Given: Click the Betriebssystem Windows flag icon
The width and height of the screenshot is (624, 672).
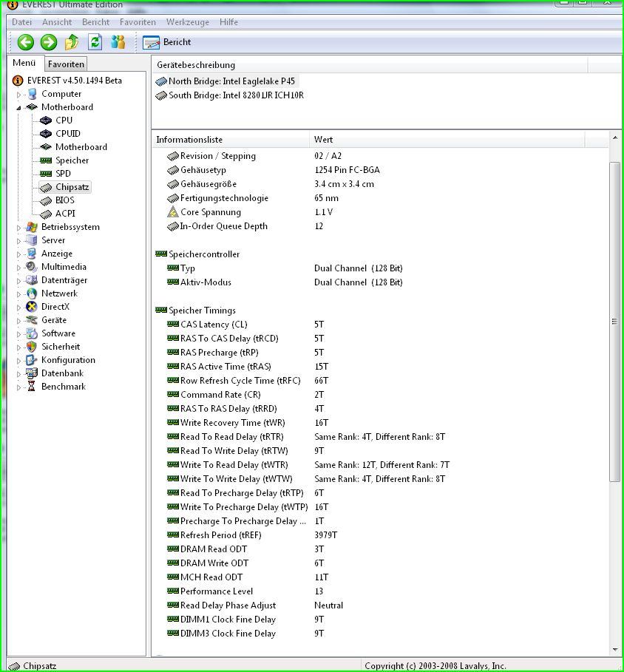Looking at the screenshot, I should pyautogui.click(x=31, y=227).
